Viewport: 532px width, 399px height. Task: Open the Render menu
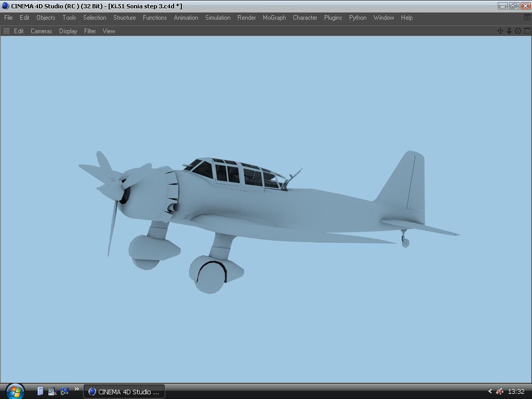tap(246, 18)
